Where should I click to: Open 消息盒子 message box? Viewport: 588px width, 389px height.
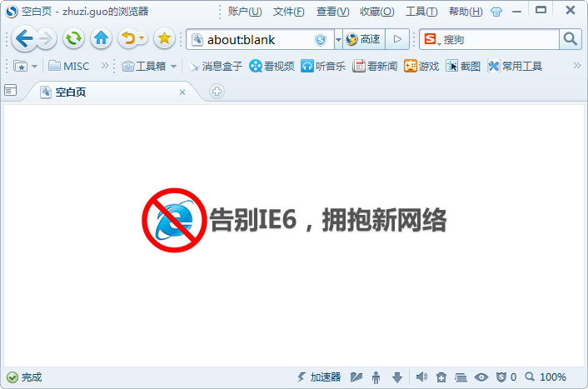216,67
